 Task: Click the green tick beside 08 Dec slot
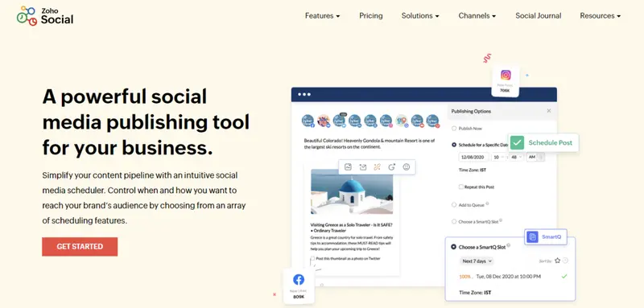(564, 277)
